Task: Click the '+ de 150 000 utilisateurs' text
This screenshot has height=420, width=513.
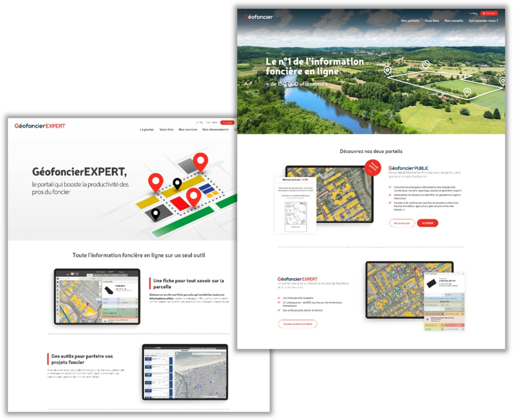Action: pyautogui.click(x=296, y=84)
